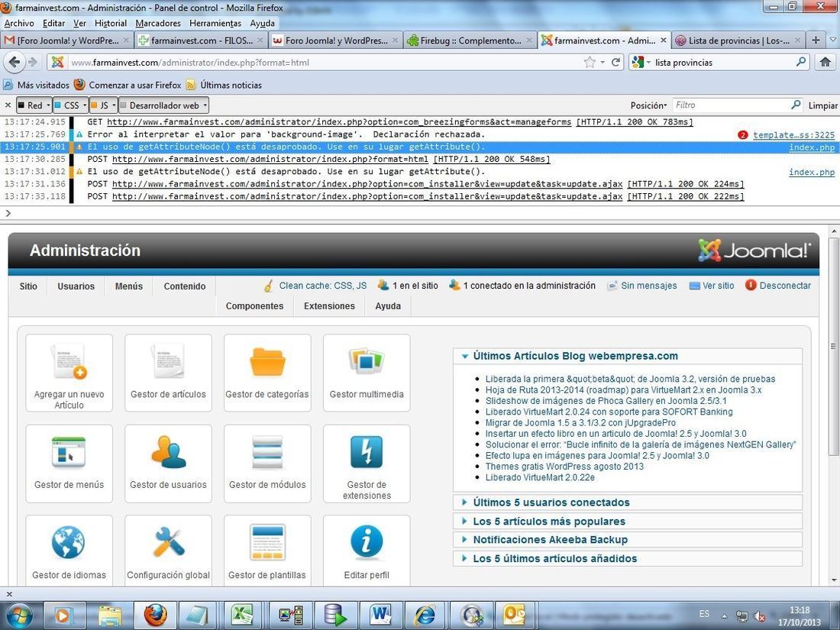840x630 pixels.
Task: Go to Firefox home page icon
Action: (x=825, y=62)
